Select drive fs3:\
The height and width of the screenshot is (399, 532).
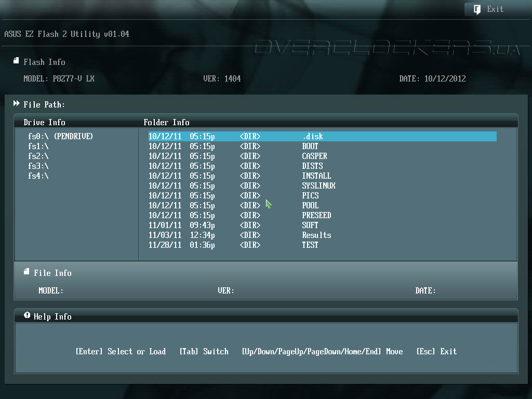pos(38,166)
